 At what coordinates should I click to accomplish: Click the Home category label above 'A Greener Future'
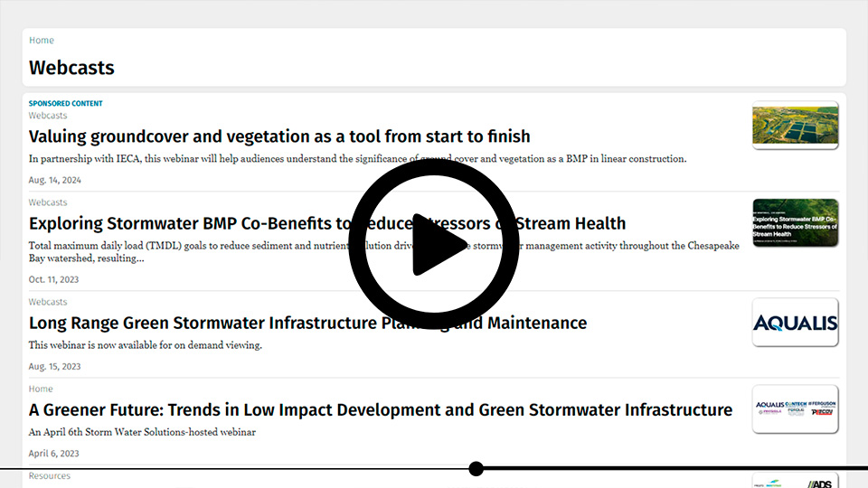pyautogui.click(x=41, y=389)
